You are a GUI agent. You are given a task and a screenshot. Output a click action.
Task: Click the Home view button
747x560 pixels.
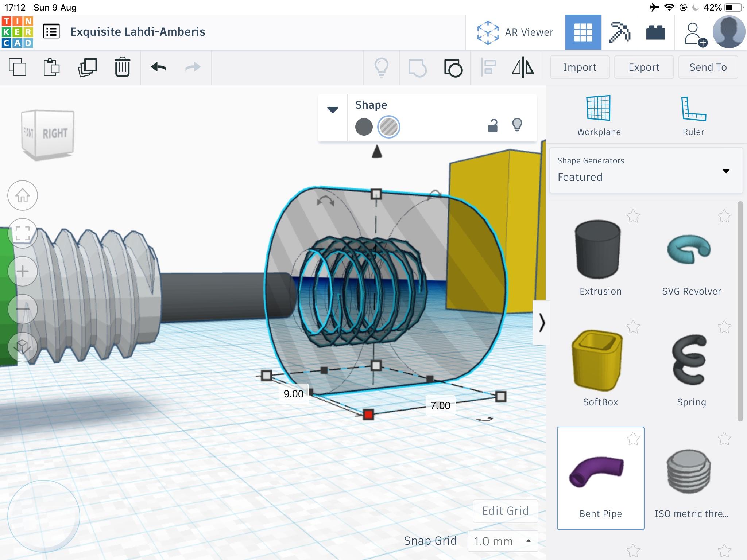[23, 196]
